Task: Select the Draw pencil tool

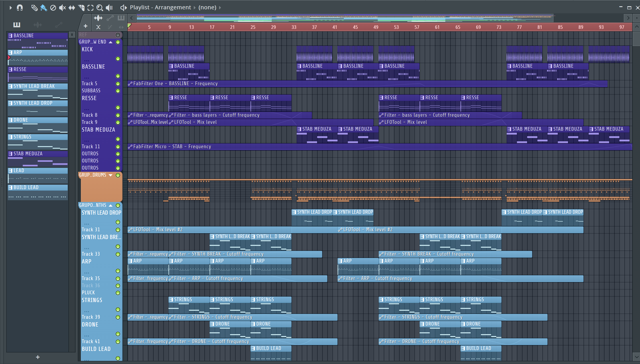Action: coord(34,8)
